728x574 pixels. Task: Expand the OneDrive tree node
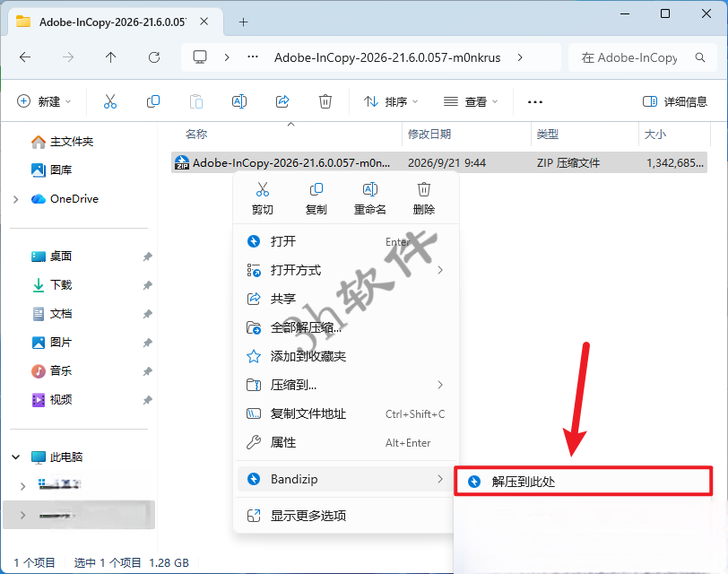coord(16,199)
